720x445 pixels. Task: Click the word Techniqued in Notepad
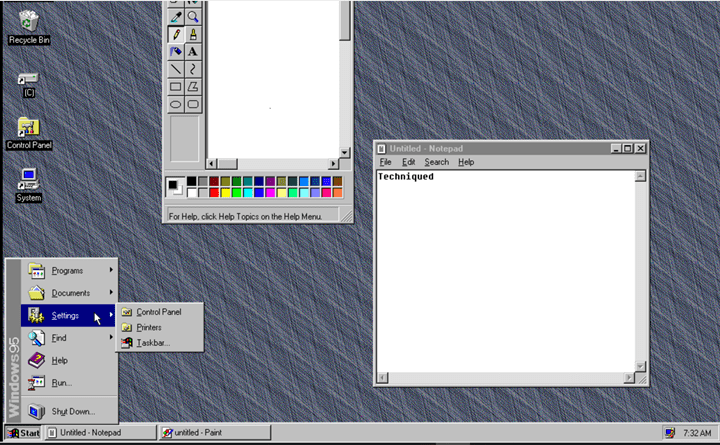tap(405, 176)
